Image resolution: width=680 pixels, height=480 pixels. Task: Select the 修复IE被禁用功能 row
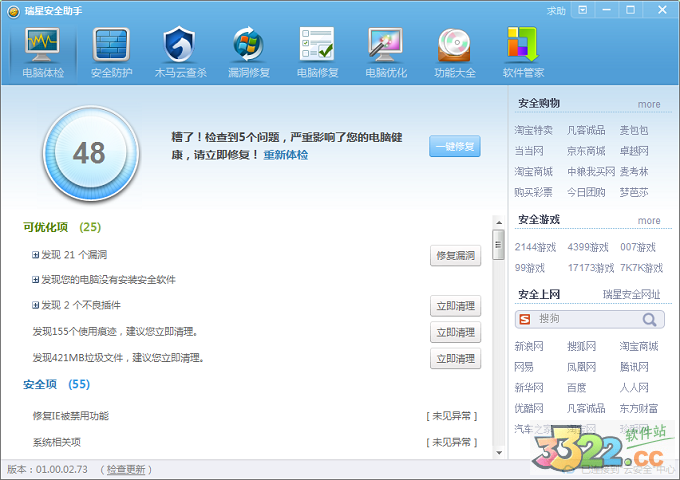point(255,416)
